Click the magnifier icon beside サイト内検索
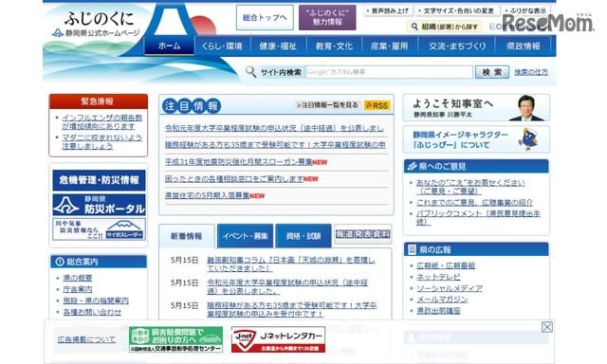Viewport: 607px width, 364px height. [x=250, y=71]
